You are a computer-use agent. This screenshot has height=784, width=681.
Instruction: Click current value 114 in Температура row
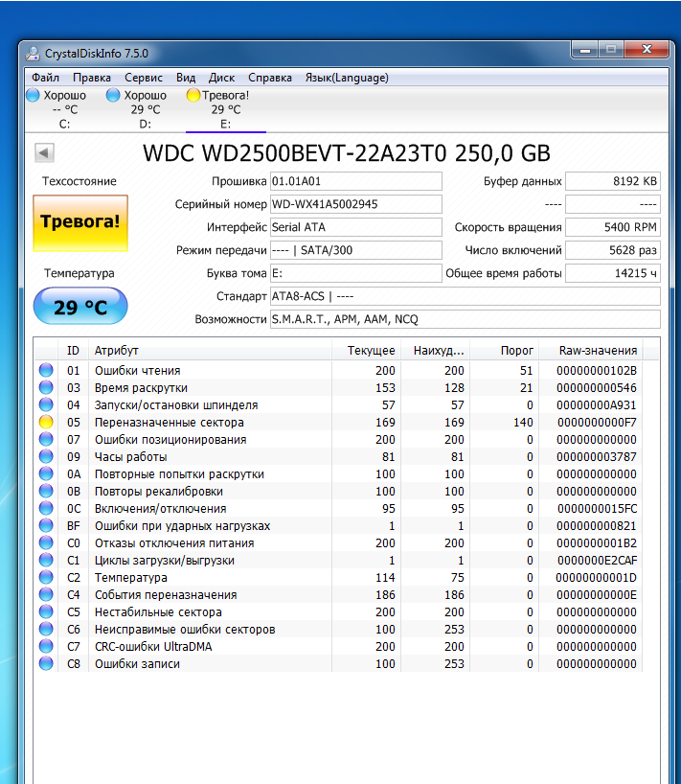click(385, 578)
